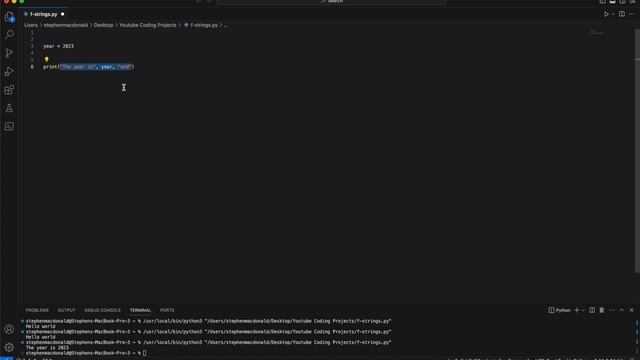Open the Extensions view
The width and height of the screenshot is (640, 360).
9,90
